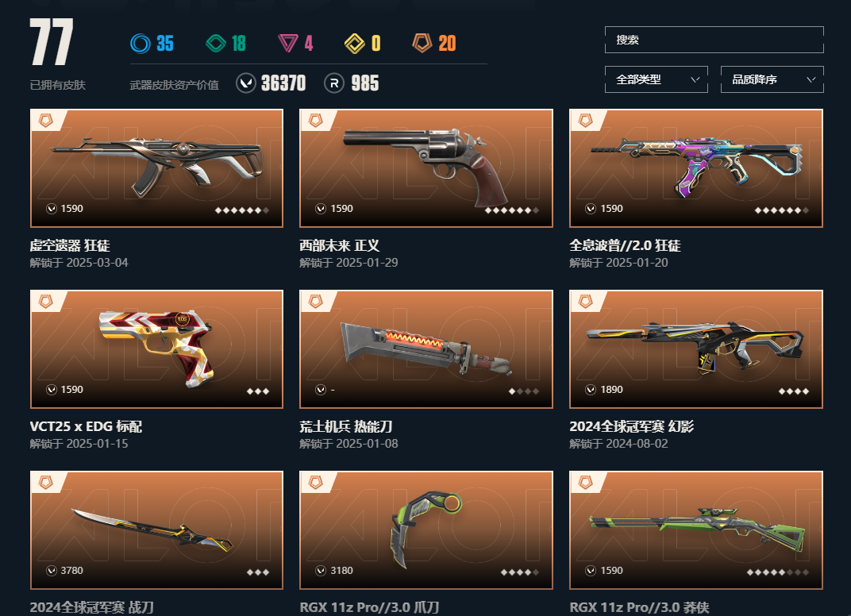Select the VCT25 x EDG 标配 skin
The image size is (851, 616).
click(x=156, y=349)
